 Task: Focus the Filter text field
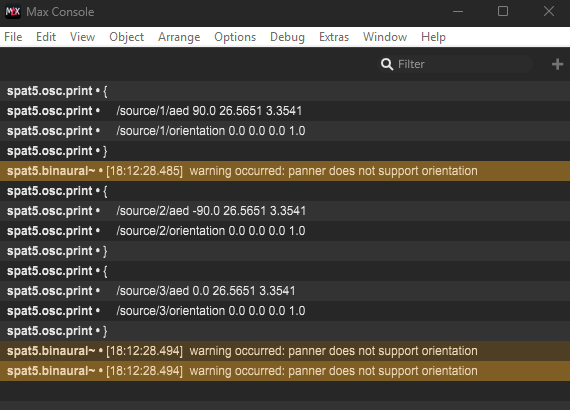click(x=454, y=64)
